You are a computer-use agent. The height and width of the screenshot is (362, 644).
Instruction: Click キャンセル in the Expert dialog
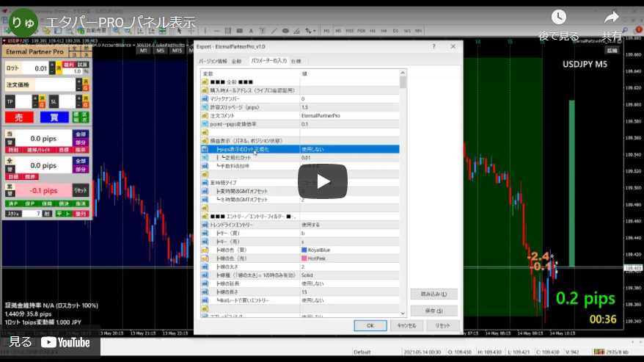pos(406,325)
